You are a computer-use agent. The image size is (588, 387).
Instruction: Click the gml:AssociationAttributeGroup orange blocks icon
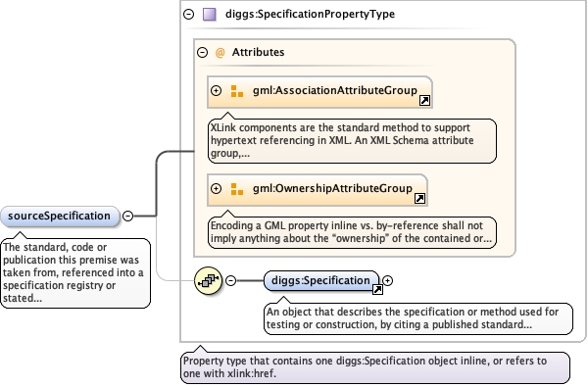coord(236,91)
